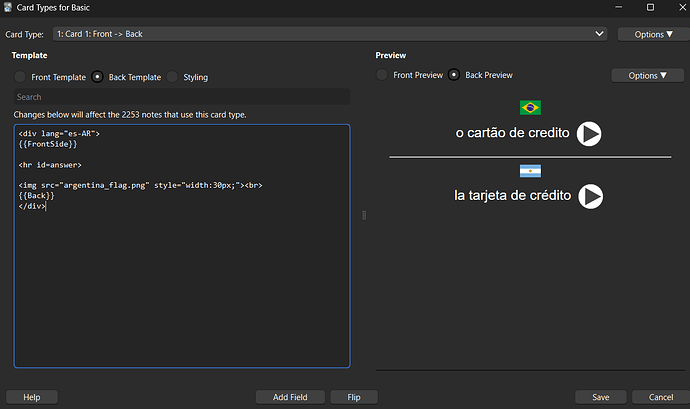Switch to Front Preview
Viewport: 690px width, 409px height.
(x=382, y=75)
